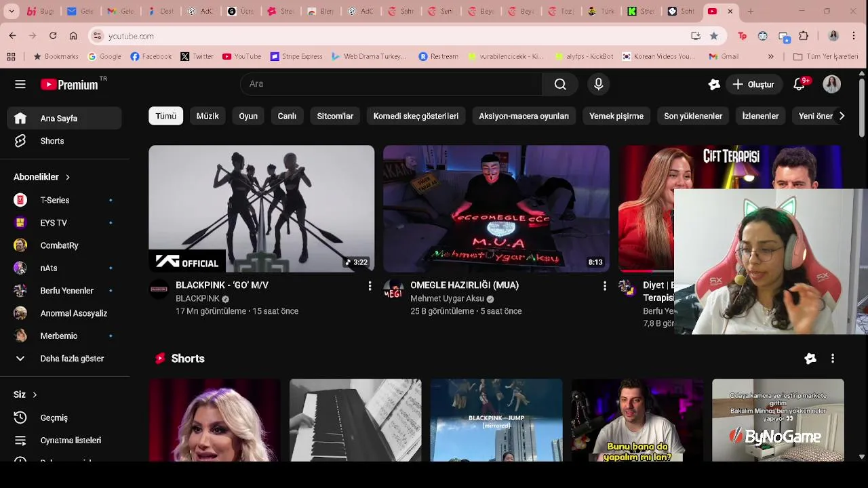Image resolution: width=868 pixels, height=488 pixels.
Task: Select the Son yüklenenler chip
Action: 693,116
